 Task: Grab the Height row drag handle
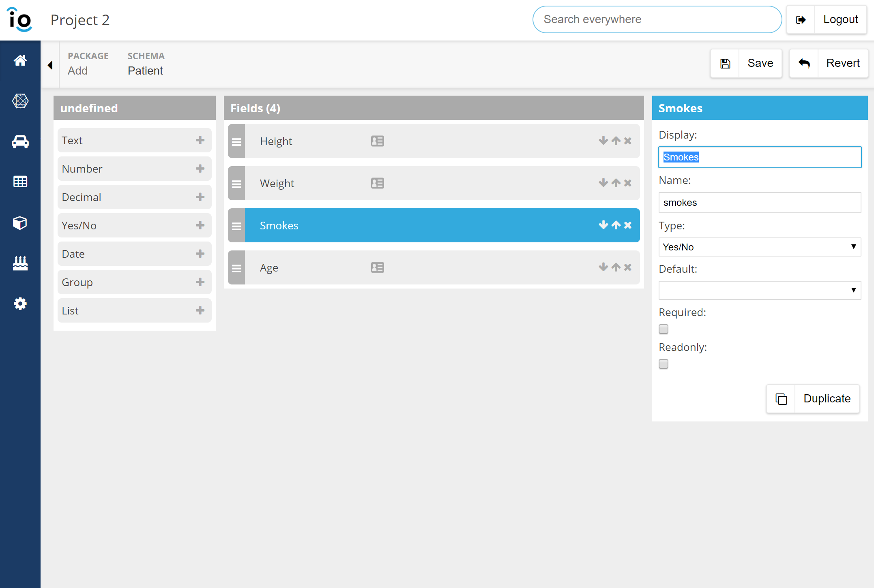236,141
